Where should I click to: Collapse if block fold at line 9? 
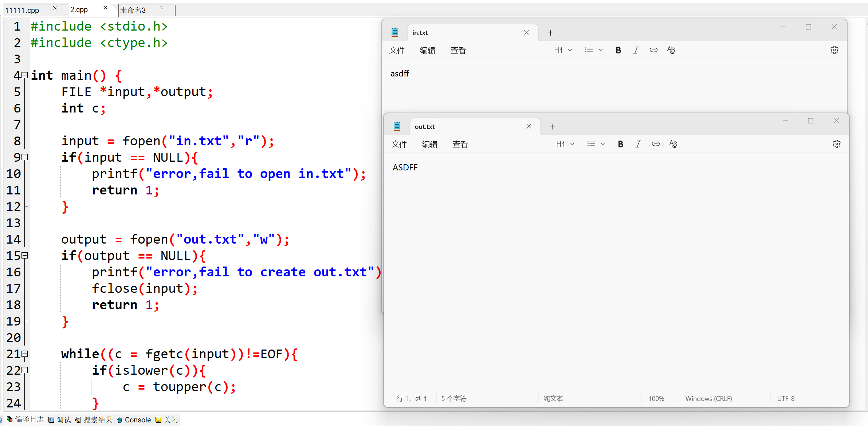click(x=25, y=157)
